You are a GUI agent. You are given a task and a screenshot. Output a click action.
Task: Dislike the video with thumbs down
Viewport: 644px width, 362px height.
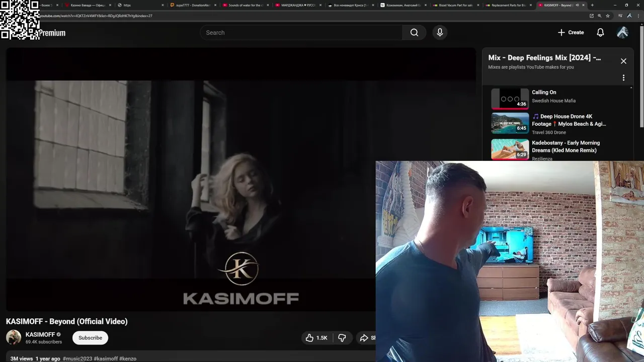[x=342, y=338]
